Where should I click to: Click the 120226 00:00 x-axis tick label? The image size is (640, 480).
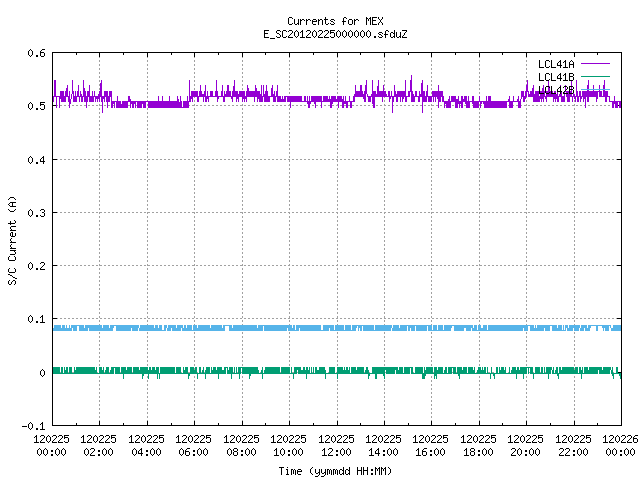[620, 445]
